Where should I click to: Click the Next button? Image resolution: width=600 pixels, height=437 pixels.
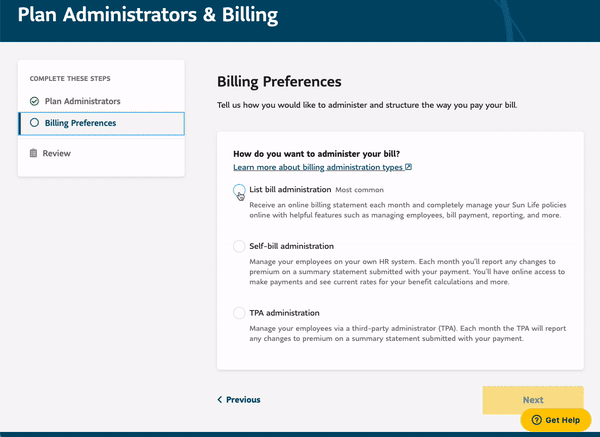click(533, 399)
